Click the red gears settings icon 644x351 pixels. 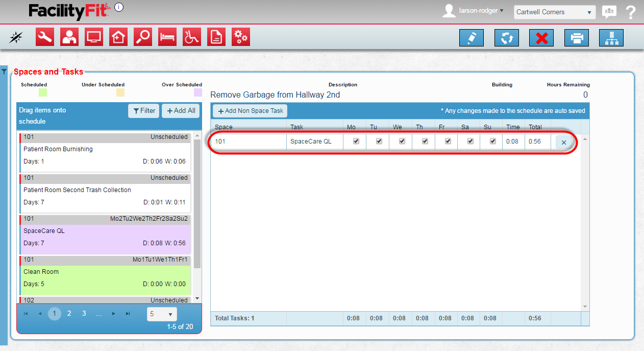click(241, 37)
